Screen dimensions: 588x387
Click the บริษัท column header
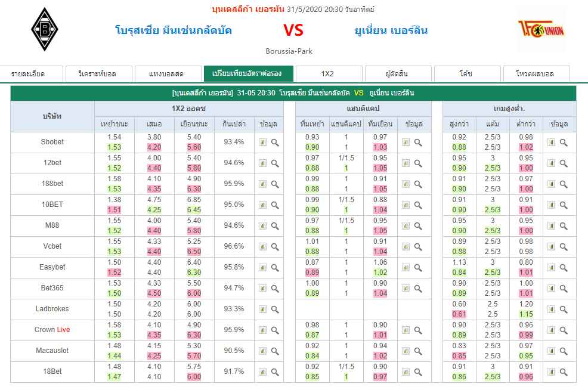point(52,116)
